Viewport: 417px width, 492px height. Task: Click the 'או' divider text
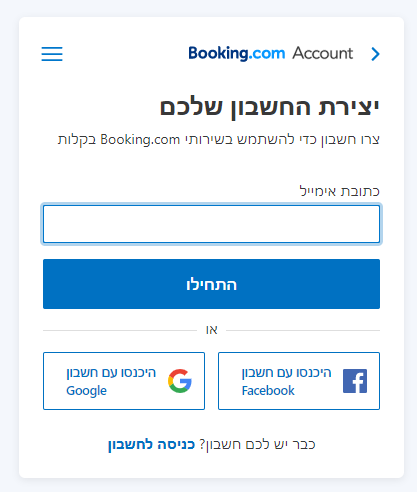[x=211, y=330]
